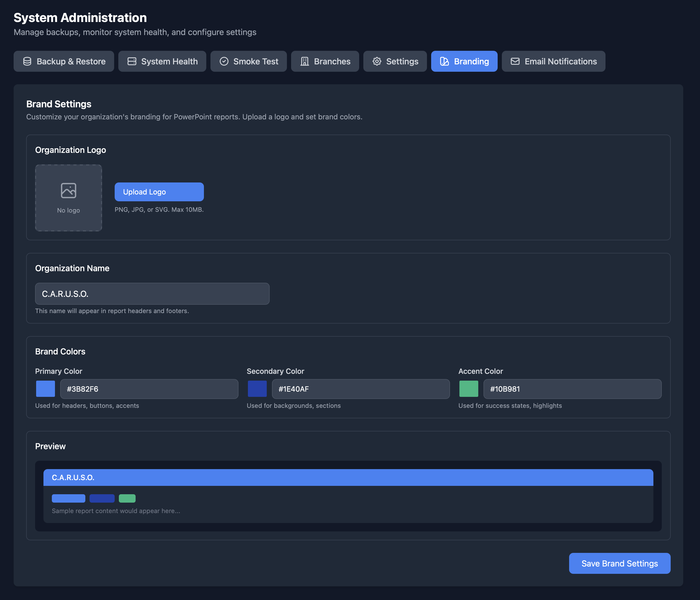This screenshot has width=700, height=600.
Task: Click the database icon on Backup & Restore
Action: [27, 62]
